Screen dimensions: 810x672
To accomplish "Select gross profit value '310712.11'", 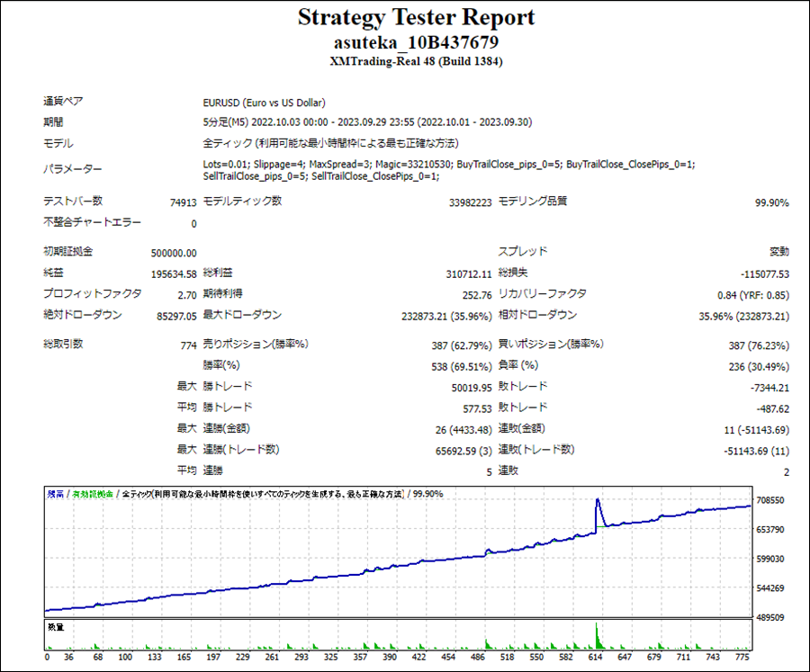I will coord(469,274).
